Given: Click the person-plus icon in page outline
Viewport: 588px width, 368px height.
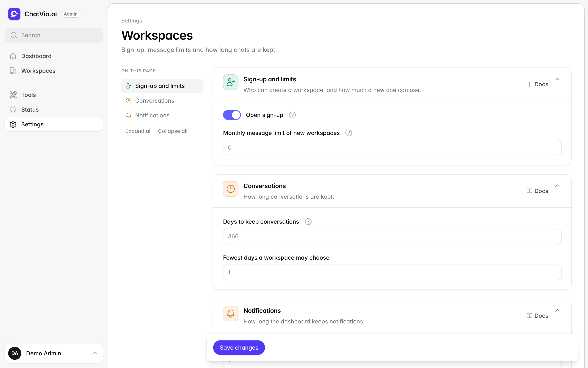Looking at the screenshot, I should tap(129, 86).
